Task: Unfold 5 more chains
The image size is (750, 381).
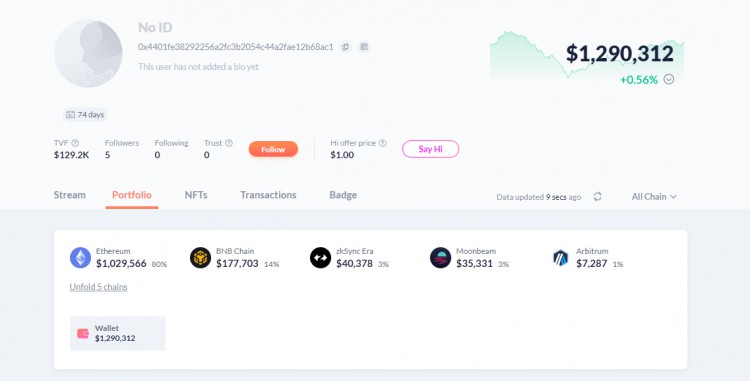Action: 99,287
